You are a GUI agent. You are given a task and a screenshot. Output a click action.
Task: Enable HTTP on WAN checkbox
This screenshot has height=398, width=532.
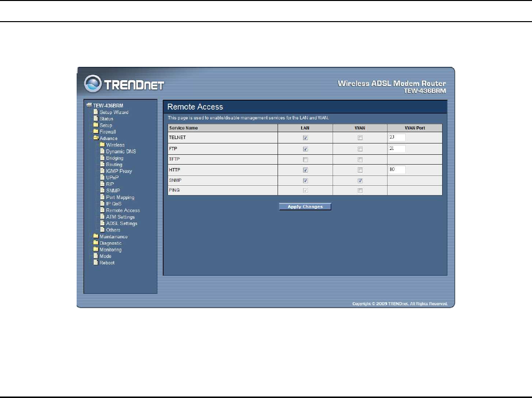360,170
